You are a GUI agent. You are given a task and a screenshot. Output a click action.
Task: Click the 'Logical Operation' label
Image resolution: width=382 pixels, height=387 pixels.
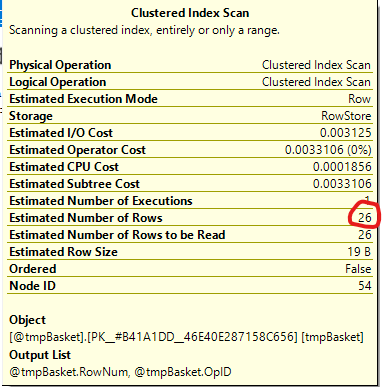coord(58,82)
